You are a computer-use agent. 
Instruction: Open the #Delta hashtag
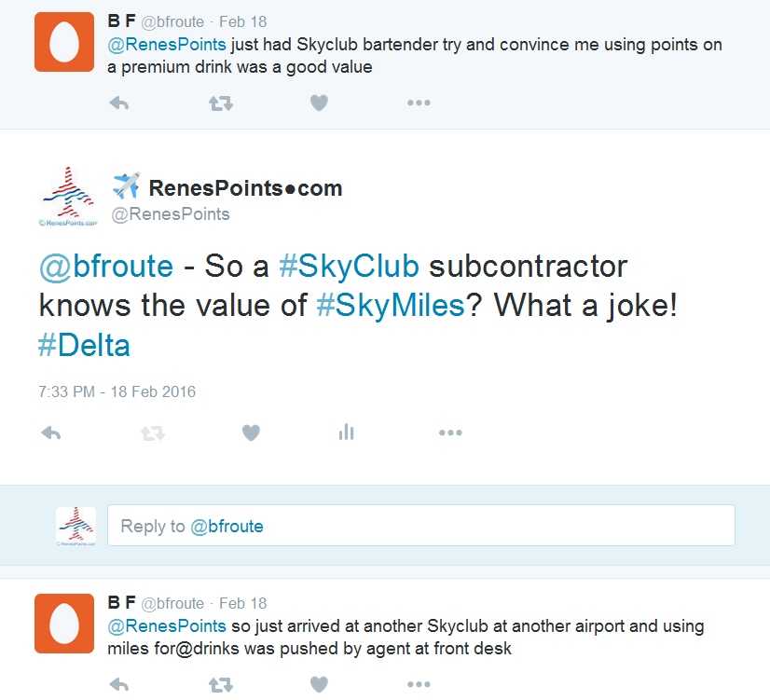84,346
